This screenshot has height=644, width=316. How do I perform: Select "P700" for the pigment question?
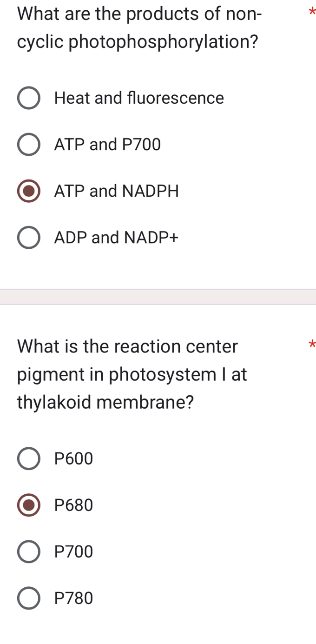pyautogui.click(x=29, y=551)
